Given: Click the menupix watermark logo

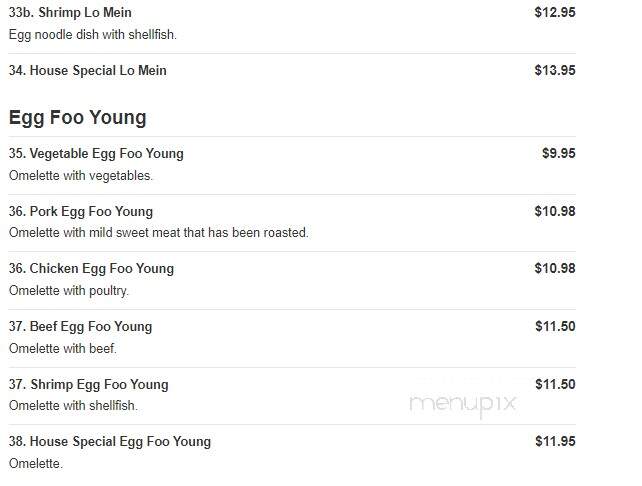Looking at the screenshot, I should click(463, 404).
